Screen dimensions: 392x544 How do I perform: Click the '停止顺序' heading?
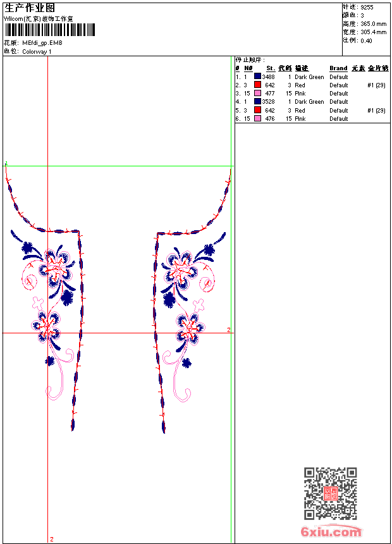(250, 59)
